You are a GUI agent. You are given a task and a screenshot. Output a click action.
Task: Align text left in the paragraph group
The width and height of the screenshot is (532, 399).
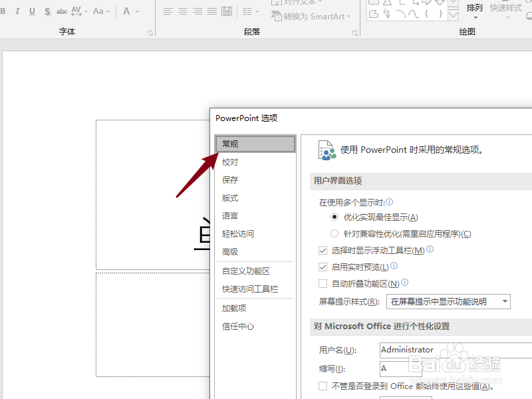168,11
